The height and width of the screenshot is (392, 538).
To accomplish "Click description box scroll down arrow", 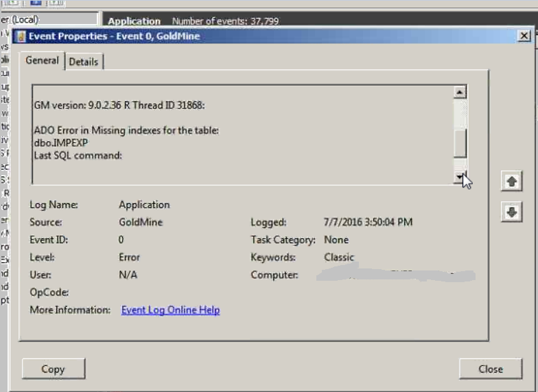I will 460,178.
